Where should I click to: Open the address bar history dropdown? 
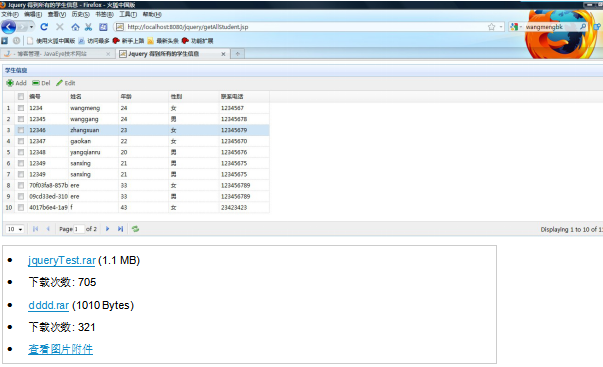[x=501, y=27]
